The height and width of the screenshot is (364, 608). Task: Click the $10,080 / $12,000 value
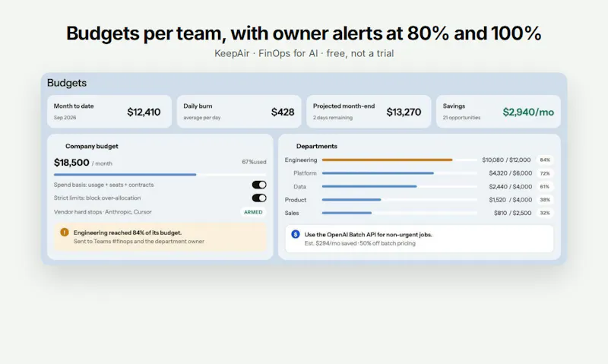click(506, 160)
